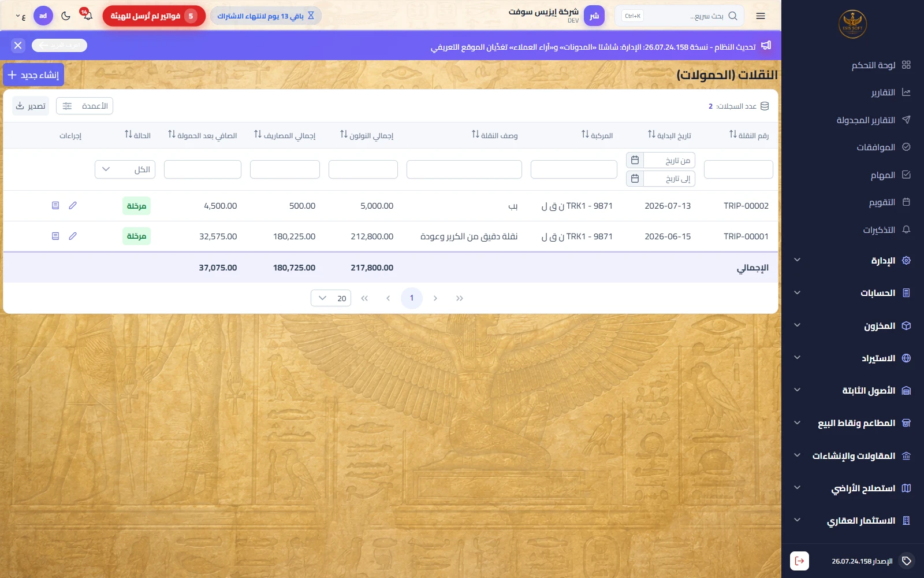Open the 'الأعمدة' columns chooser
Image resolution: width=924 pixels, height=578 pixels.
tap(85, 106)
